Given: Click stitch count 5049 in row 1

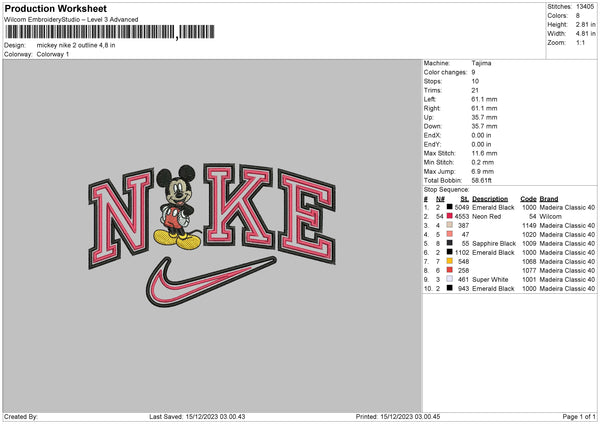Looking at the screenshot, I should [462, 207].
